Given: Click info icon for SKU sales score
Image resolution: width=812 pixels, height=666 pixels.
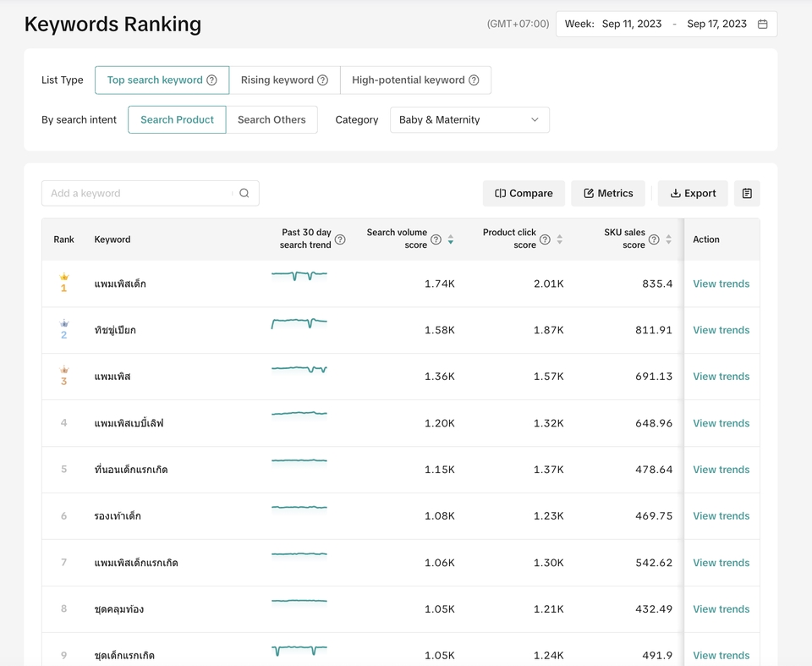Looking at the screenshot, I should point(654,239).
